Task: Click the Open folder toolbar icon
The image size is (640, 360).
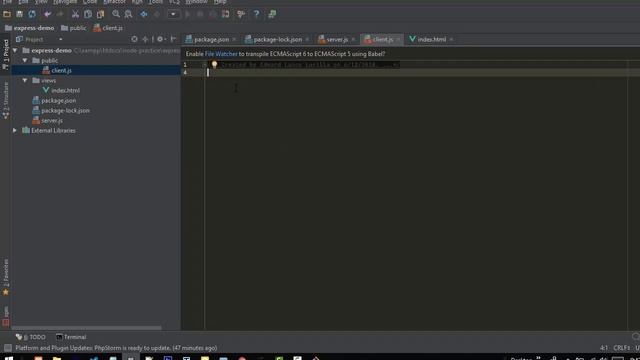Action: point(7,14)
